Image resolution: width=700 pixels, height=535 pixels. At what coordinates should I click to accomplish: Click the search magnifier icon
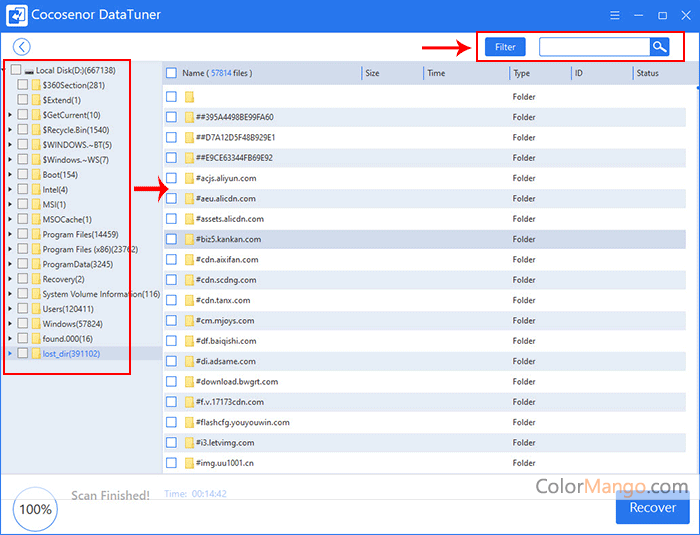[659, 47]
